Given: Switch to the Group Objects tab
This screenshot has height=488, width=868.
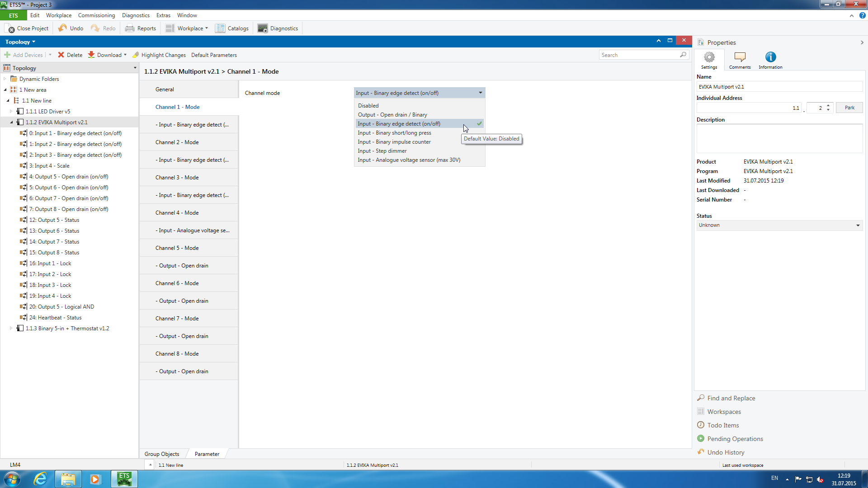Looking at the screenshot, I should 162,454.
